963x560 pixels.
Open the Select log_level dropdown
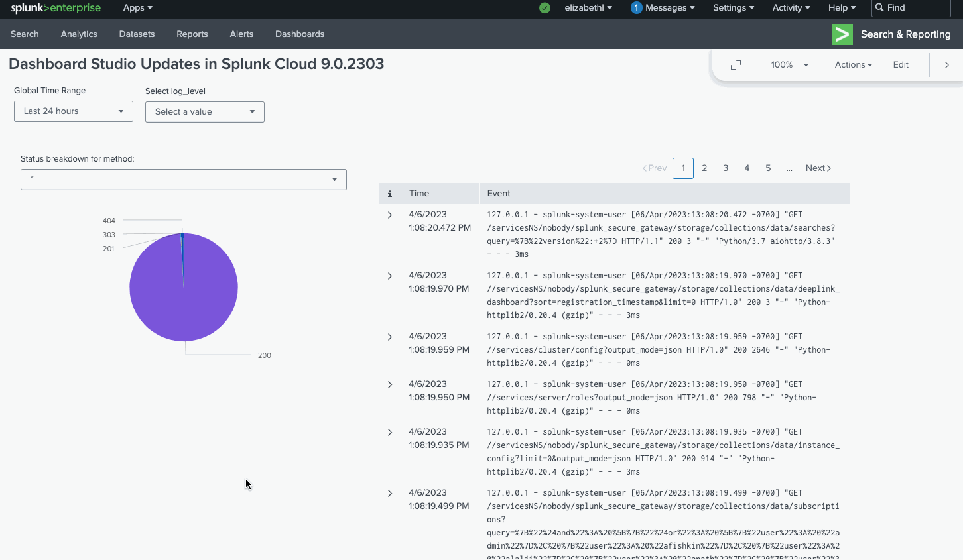204,112
